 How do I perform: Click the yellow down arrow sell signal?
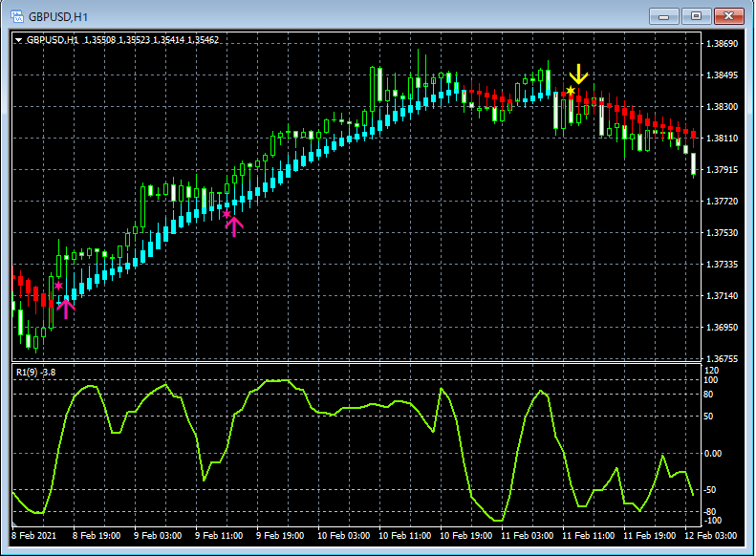point(578,75)
